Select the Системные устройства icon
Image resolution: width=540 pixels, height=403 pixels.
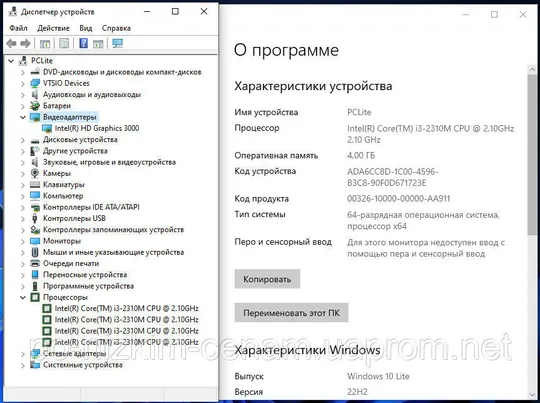pos(35,365)
